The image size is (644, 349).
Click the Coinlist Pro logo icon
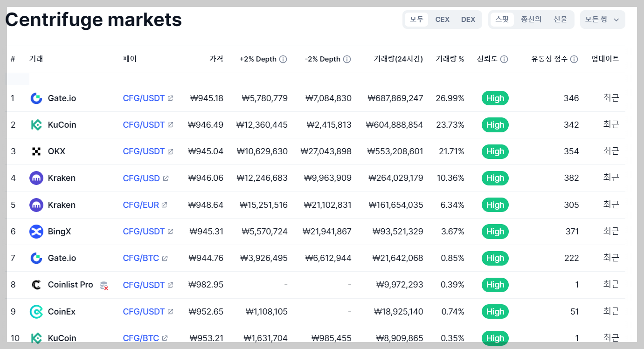point(36,285)
